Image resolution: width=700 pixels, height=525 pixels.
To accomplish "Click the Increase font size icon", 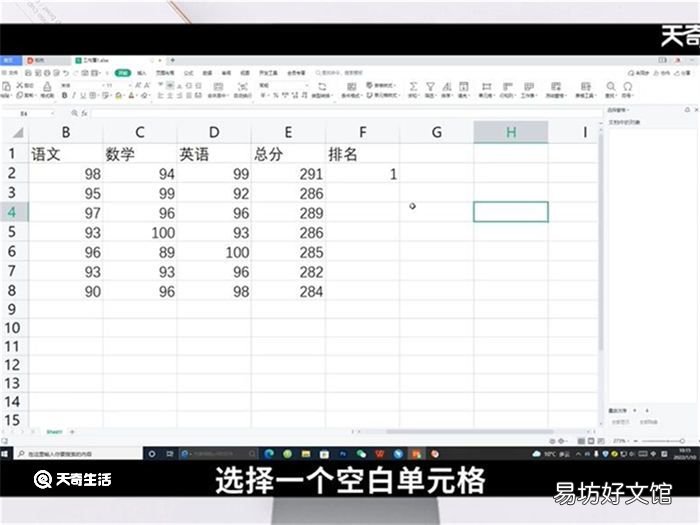I will click(x=138, y=85).
